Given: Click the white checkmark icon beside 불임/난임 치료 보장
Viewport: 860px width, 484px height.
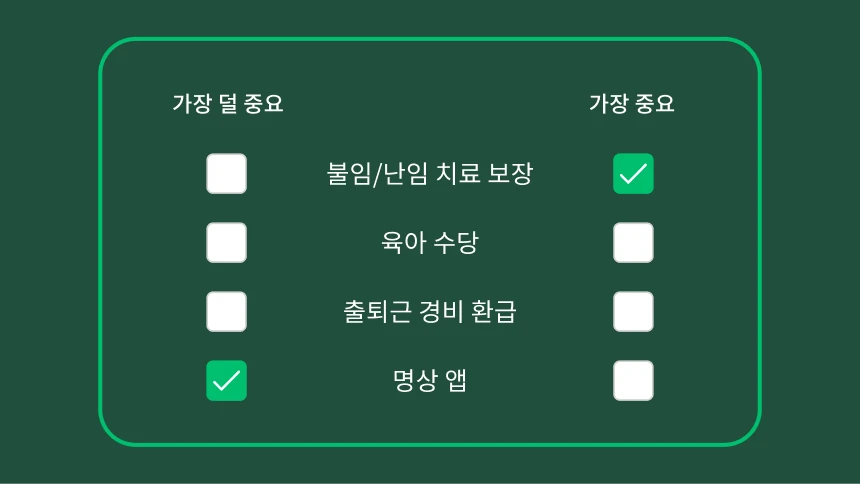Looking at the screenshot, I should [x=633, y=174].
